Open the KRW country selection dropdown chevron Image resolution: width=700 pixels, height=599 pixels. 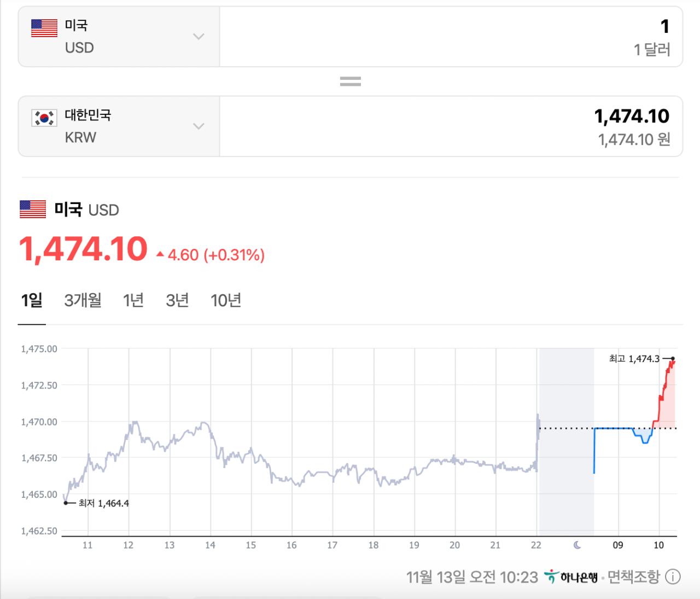[x=199, y=126]
